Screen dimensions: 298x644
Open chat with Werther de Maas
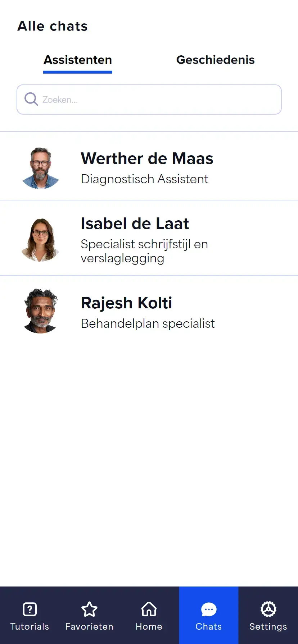coord(147,158)
